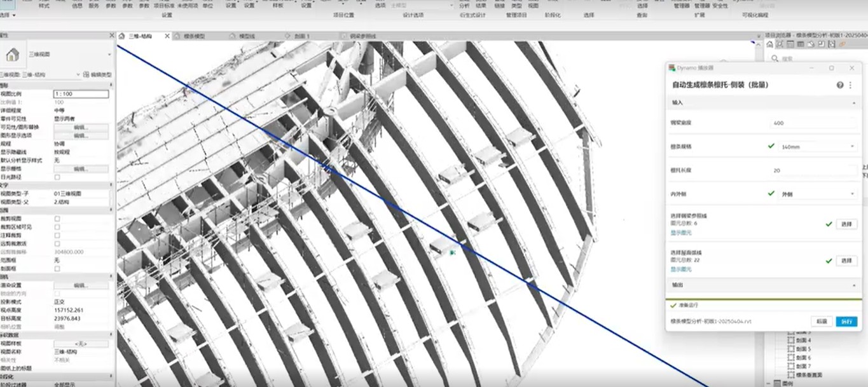868x387 pixels.
Task: Click the view scale 1:100 input field
Action: click(x=80, y=94)
